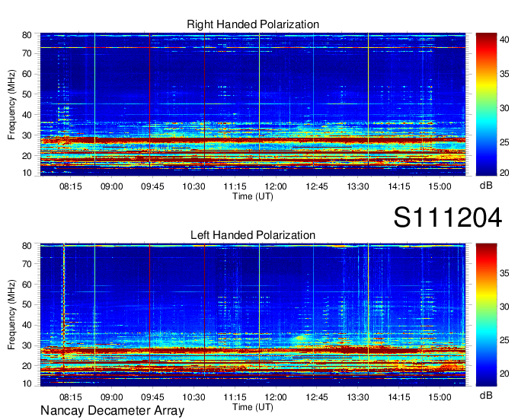Click the 80 MHz tick on Left Handed plot

tap(27, 246)
